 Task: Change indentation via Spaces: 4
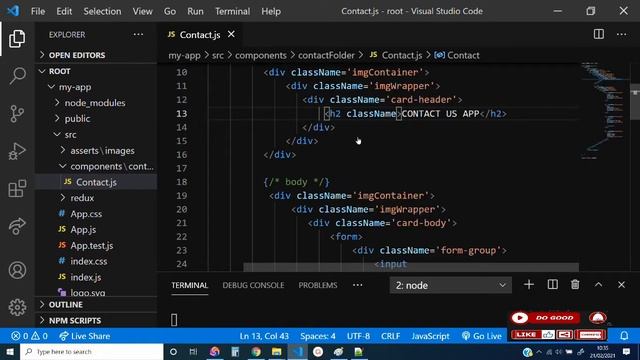[318, 336]
